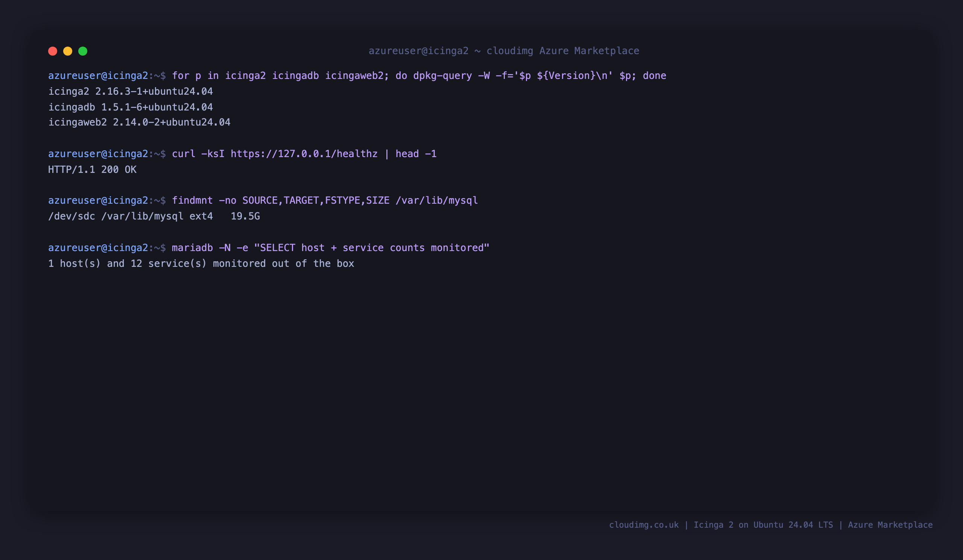Viewport: 963px width, 560px height.
Task: Click the '/dev/sdc /var/lib/mysql ext4' output line
Action: click(154, 216)
